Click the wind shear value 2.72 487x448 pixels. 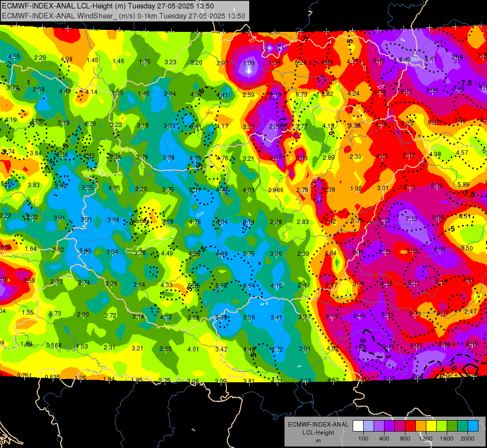[x=110, y=315]
